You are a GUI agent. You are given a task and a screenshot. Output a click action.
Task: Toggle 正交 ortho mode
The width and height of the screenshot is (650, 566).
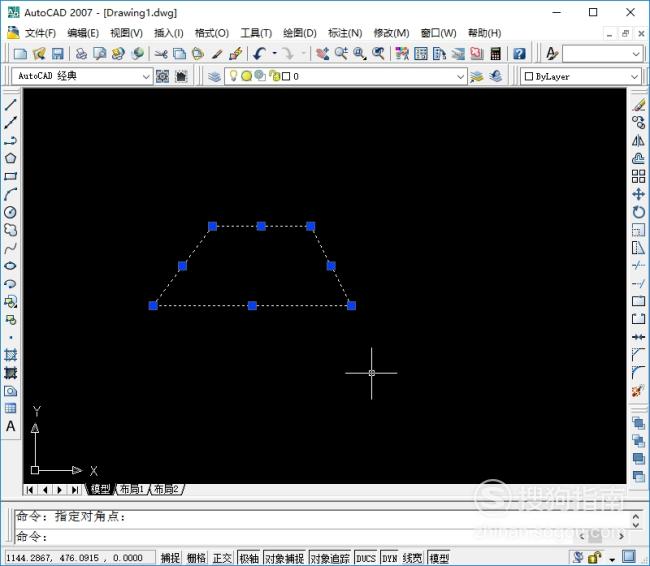(x=222, y=558)
